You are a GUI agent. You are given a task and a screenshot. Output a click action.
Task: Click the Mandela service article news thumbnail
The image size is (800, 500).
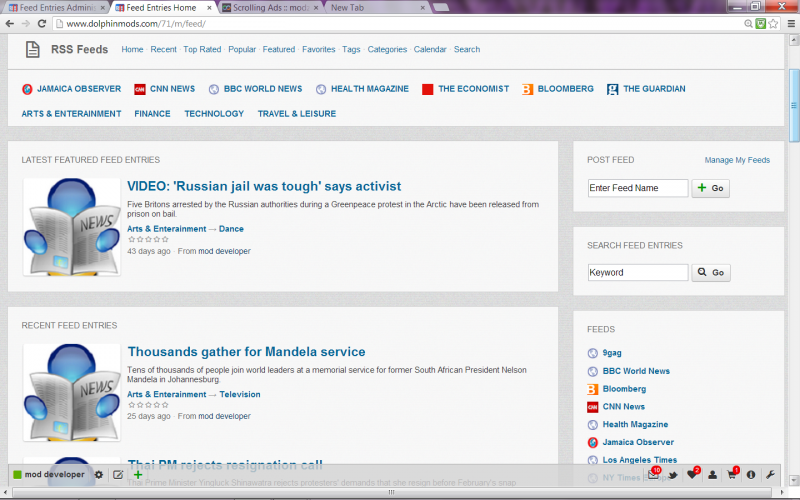click(72, 393)
